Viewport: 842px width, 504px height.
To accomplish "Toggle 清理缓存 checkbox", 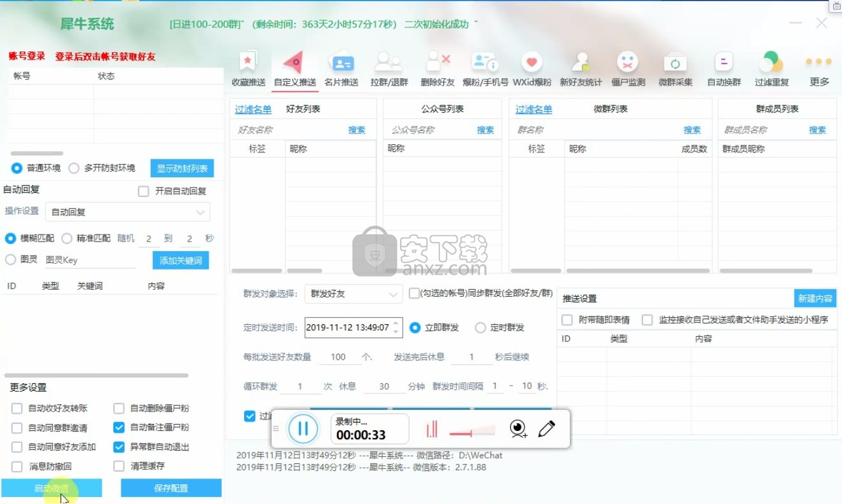I will point(119,466).
